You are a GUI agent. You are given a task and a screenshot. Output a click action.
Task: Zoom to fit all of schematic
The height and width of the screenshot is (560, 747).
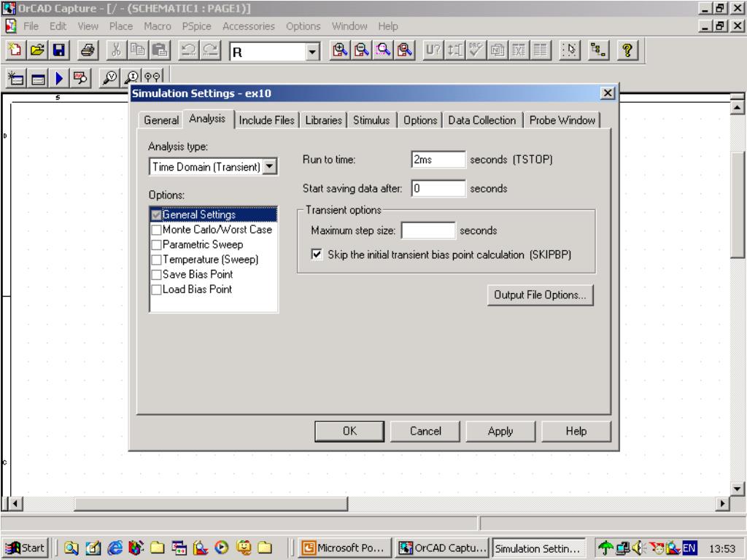coord(406,50)
